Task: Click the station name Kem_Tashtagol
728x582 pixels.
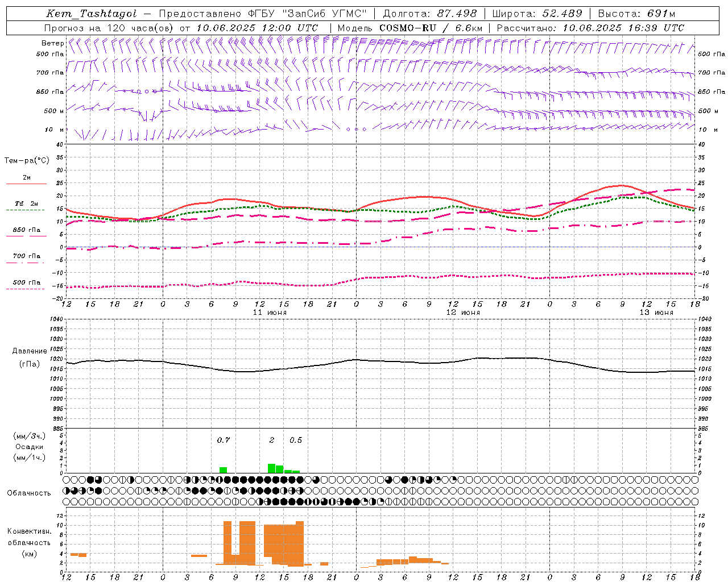Action: click(92, 14)
